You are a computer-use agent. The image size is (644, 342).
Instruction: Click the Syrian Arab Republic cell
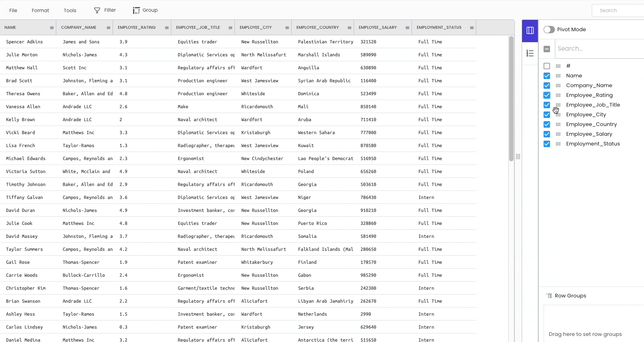tap(323, 81)
